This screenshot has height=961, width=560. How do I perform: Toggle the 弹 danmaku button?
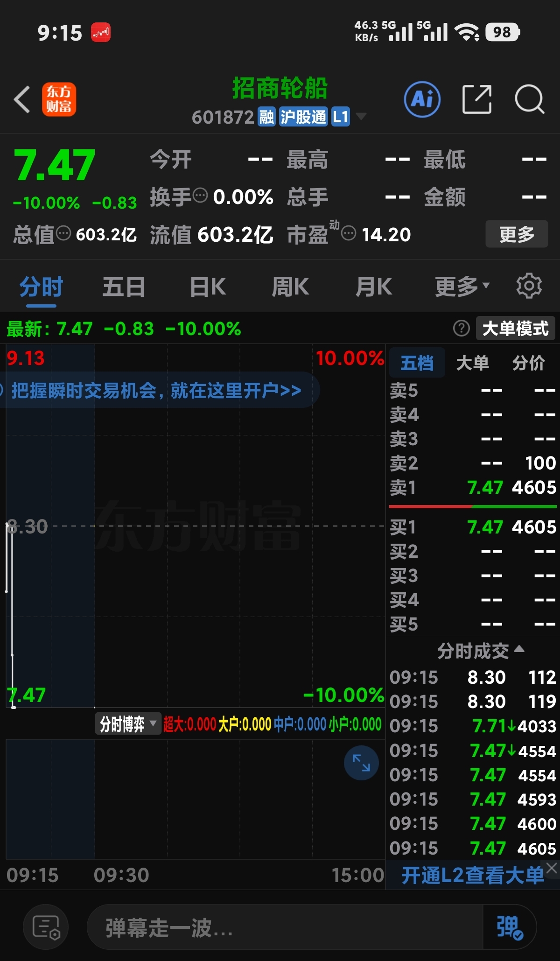[x=509, y=927]
